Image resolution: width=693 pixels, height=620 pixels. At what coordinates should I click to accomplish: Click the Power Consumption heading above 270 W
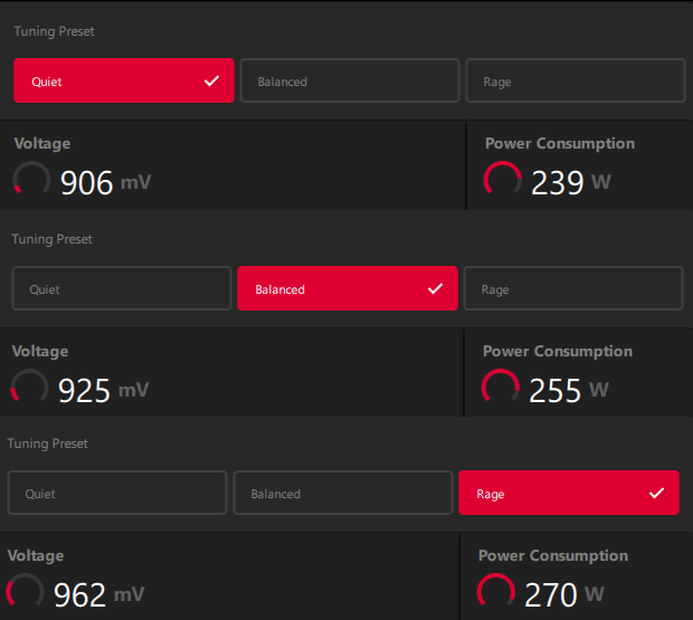[553, 556]
